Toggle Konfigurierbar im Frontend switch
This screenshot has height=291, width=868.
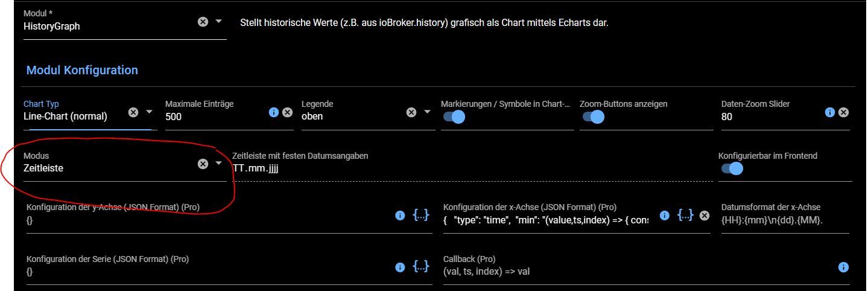(x=731, y=169)
